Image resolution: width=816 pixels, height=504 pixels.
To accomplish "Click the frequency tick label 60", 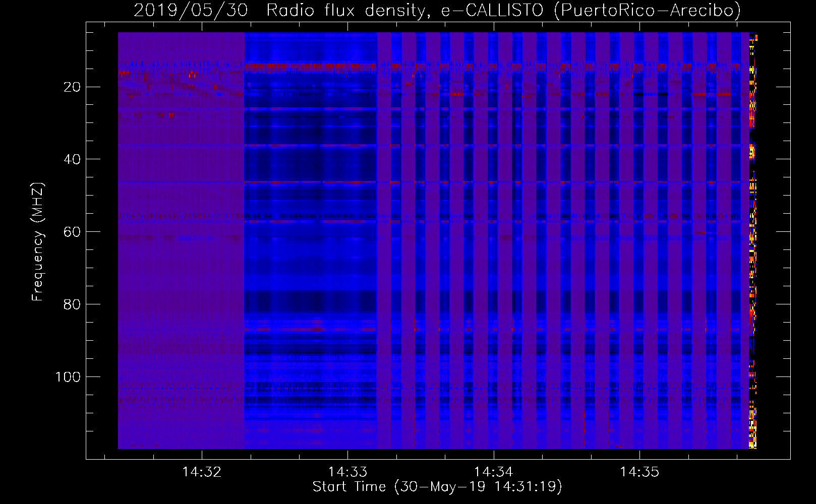I will pyautogui.click(x=72, y=232).
